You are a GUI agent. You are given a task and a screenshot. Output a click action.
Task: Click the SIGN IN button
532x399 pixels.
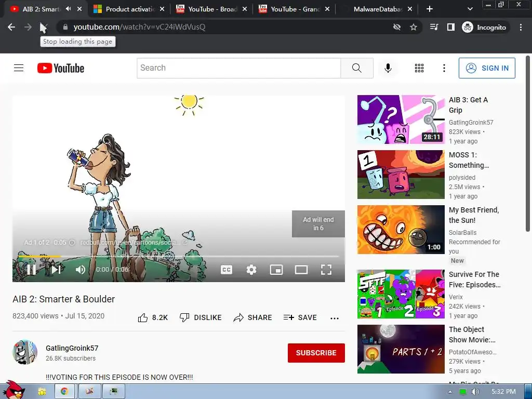(x=487, y=68)
